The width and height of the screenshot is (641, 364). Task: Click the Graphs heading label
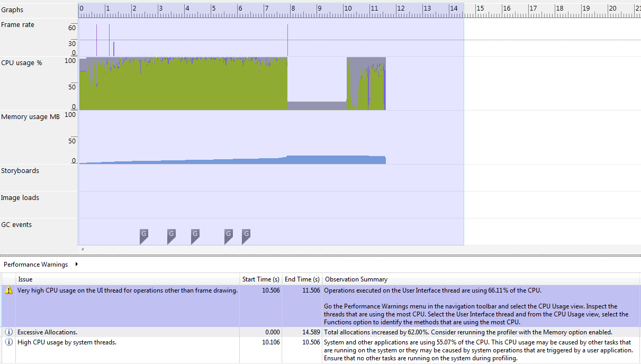(x=12, y=10)
